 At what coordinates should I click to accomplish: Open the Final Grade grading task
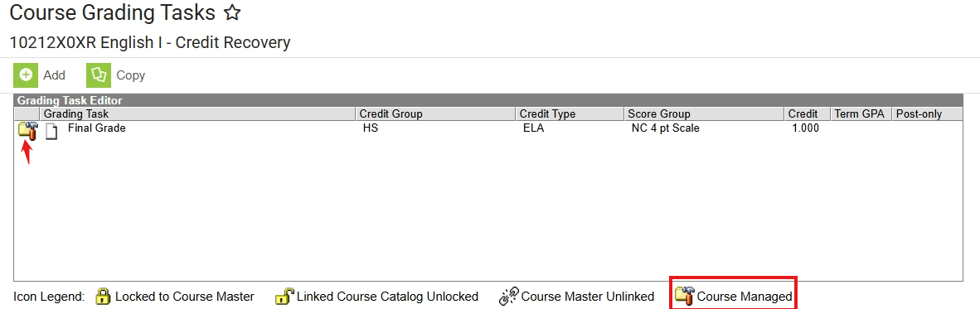(x=97, y=128)
